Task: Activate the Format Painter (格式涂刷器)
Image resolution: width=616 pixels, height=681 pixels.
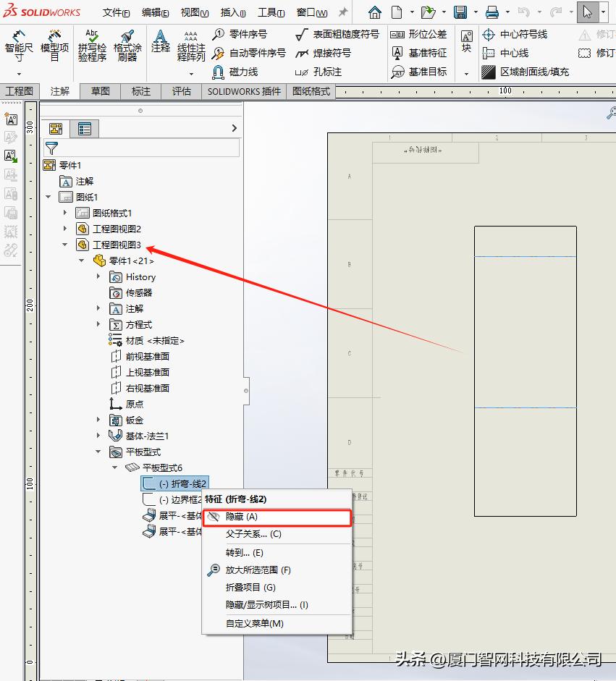Action: point(127,46)
